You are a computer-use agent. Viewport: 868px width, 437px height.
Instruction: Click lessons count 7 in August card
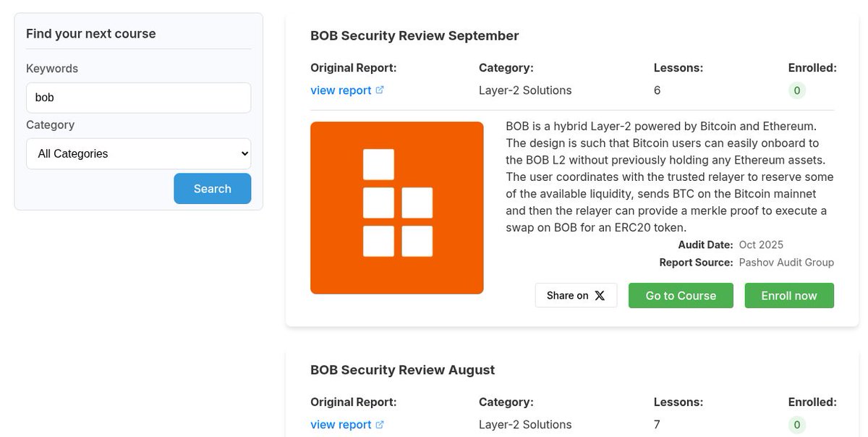pyautogui.click(x=657, y=425)
